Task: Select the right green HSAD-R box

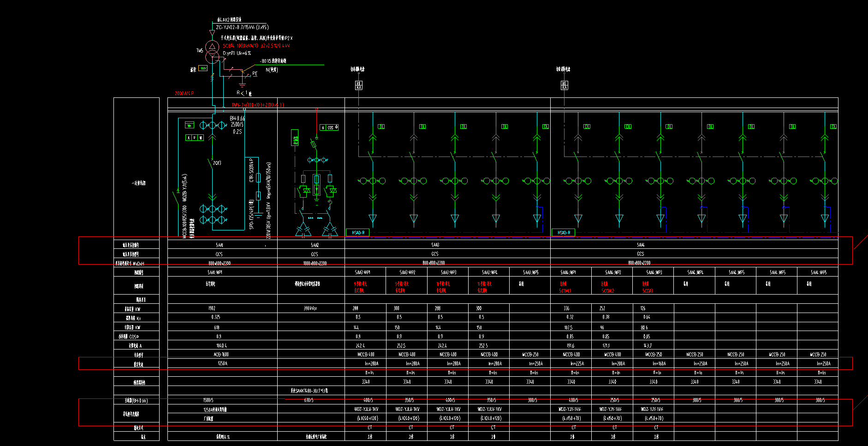Action: (563, 233)
